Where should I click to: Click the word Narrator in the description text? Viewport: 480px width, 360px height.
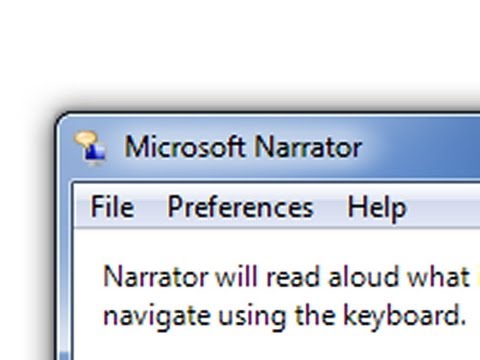156,277
